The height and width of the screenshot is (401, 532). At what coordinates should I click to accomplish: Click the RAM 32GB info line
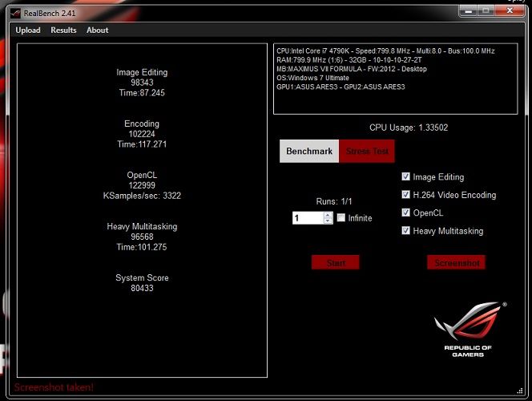pos(349,60)
